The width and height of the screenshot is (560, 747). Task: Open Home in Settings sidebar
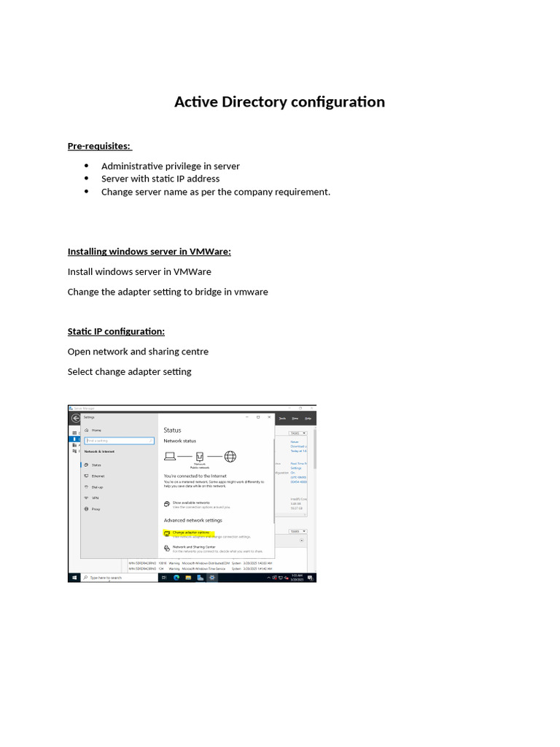point(93,430)
